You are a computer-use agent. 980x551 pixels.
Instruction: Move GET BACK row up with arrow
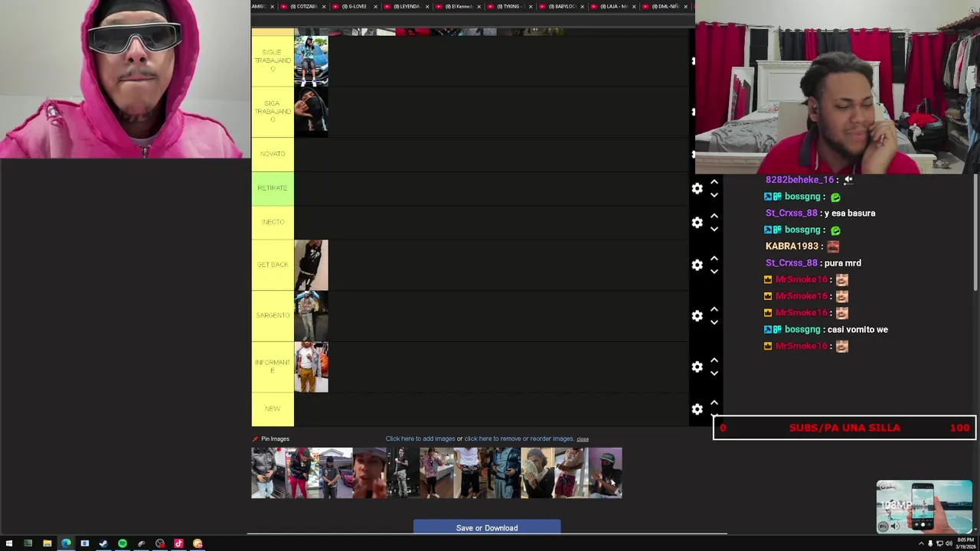click(714, 259)
